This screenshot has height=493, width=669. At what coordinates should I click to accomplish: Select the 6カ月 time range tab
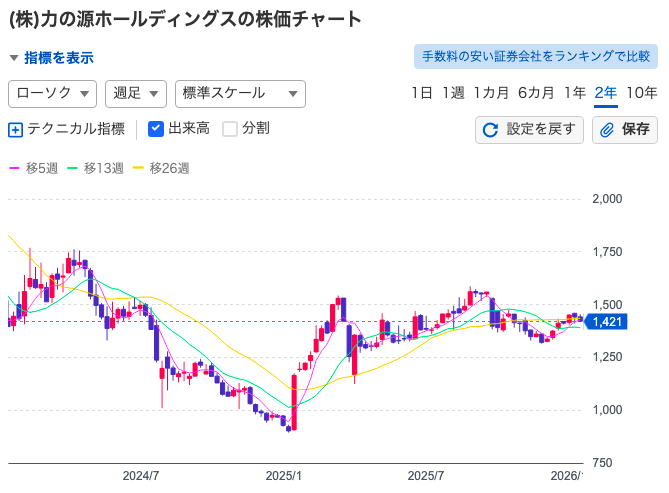(536, 93)
